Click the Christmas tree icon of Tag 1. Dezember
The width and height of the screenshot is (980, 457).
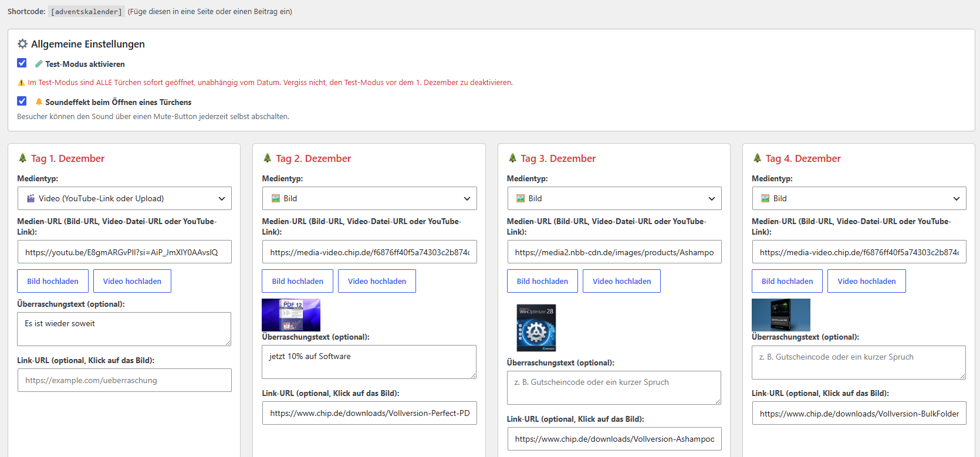[x=22, y=158]
